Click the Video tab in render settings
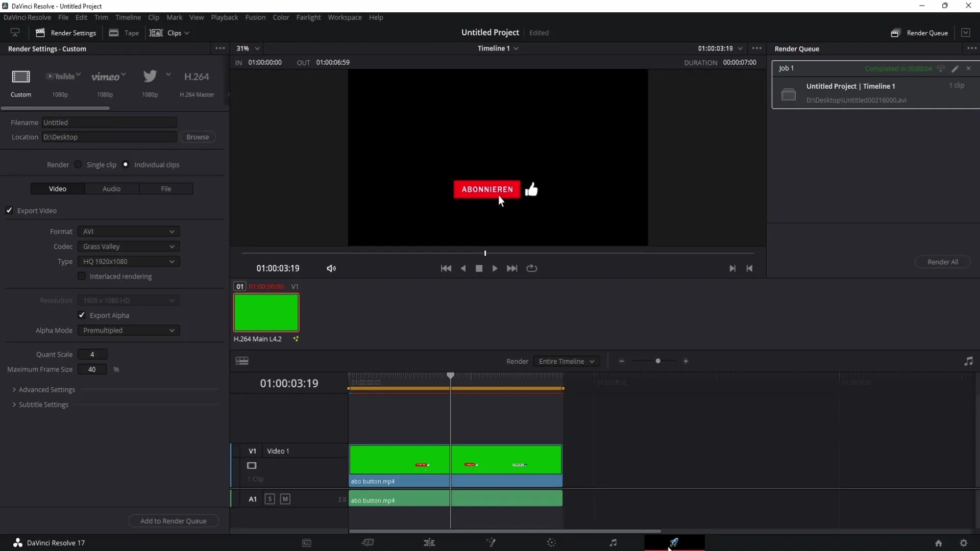Screen dimensions: 980x551 tap(57, 188)
